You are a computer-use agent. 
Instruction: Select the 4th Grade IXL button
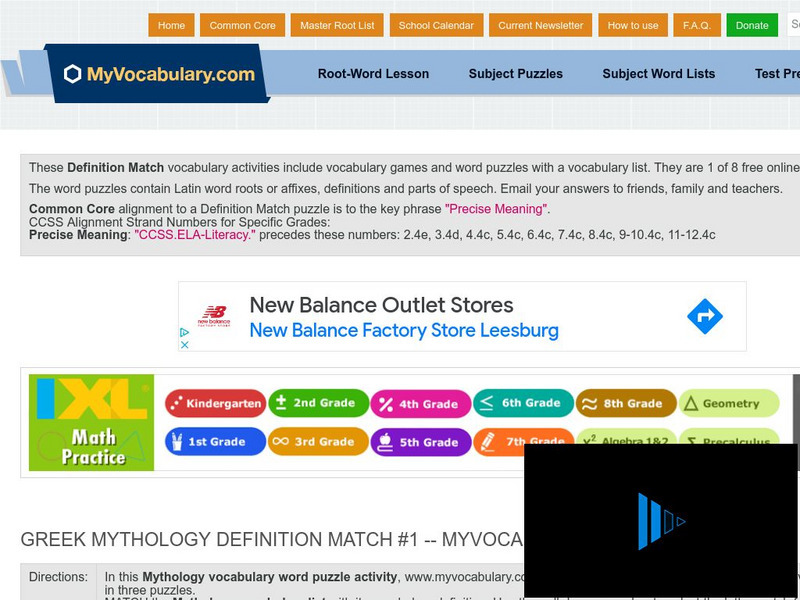[x=421, y=404]
